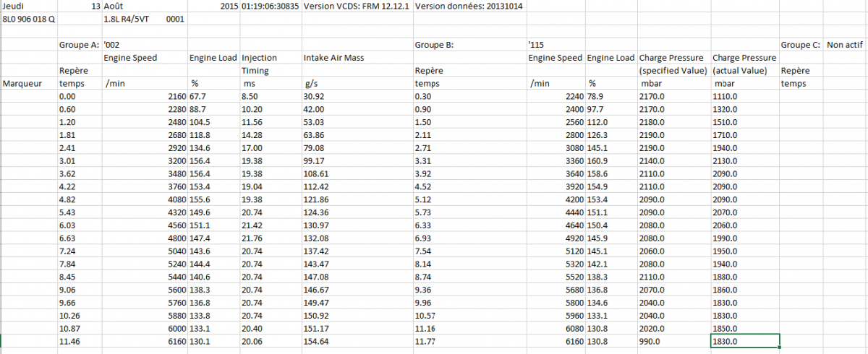Select the Marqueur header cell
Image resolution: width=868 pixels, height=354 pixels.
pyautogui.click(x=22, y=84)
